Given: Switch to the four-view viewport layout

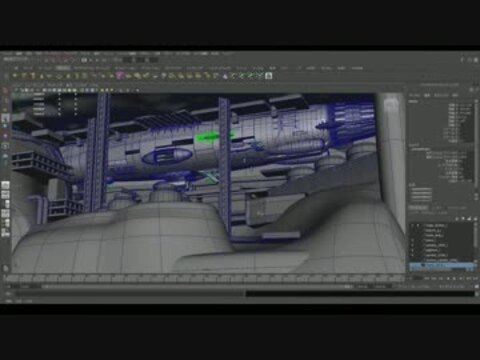Looking at the screenshot, I should tap(5, 195).
